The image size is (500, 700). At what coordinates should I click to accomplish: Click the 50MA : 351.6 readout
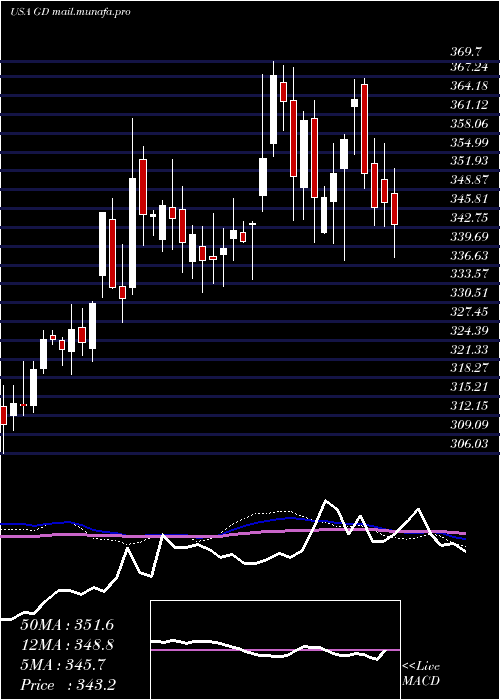pyautogui.click(x=67, y=625)
